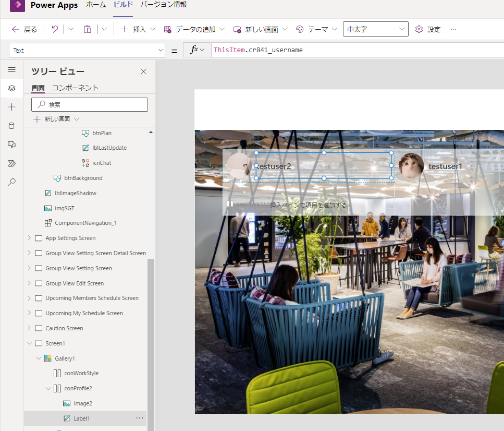This screenshot has height=431, width=504.
Task: Open the Text property selector dropdown
Action: (88, 51)
